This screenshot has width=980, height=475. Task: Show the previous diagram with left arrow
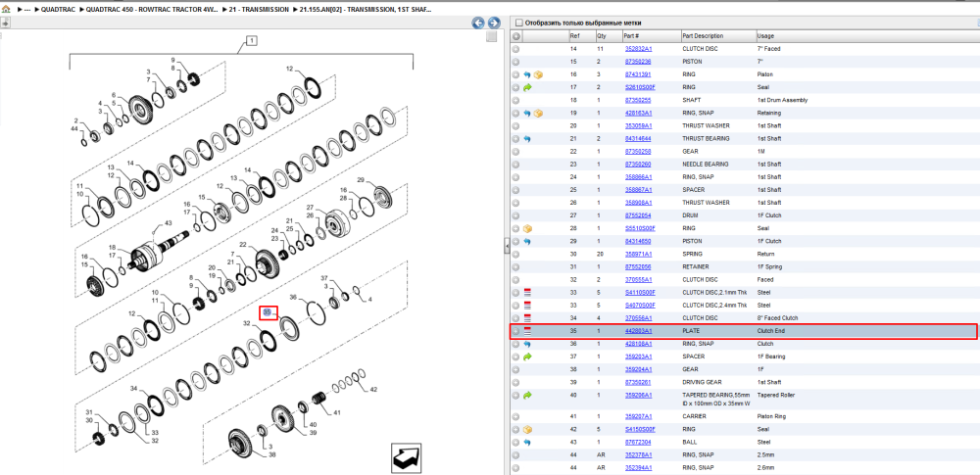478,24
